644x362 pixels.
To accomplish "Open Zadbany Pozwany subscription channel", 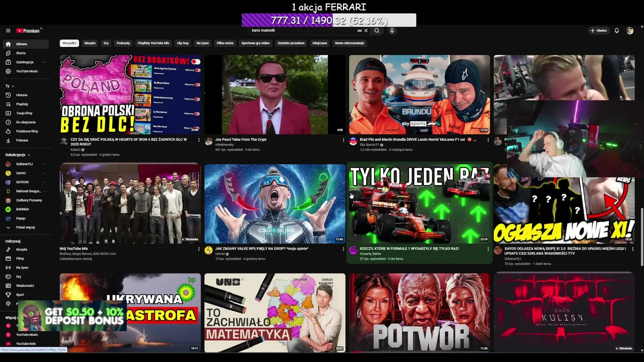I will click(25, 200).
